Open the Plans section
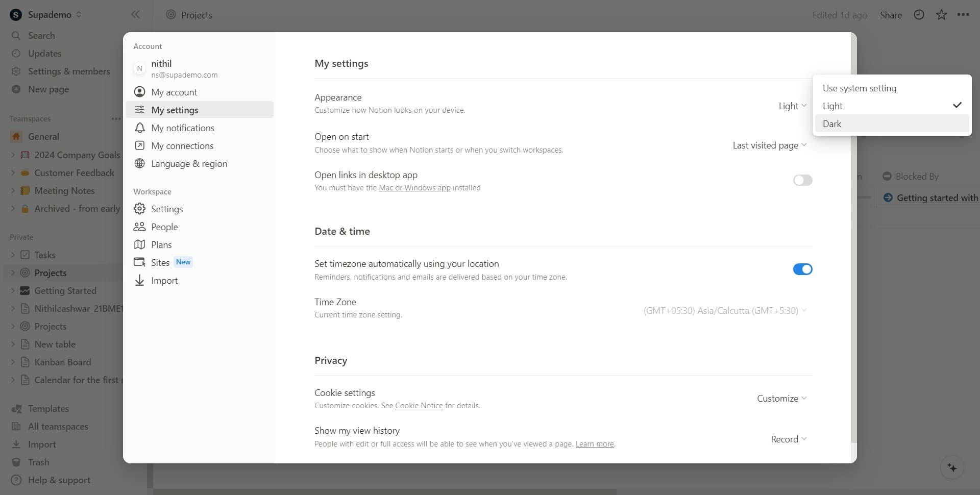980x495 pixels. 200,244
